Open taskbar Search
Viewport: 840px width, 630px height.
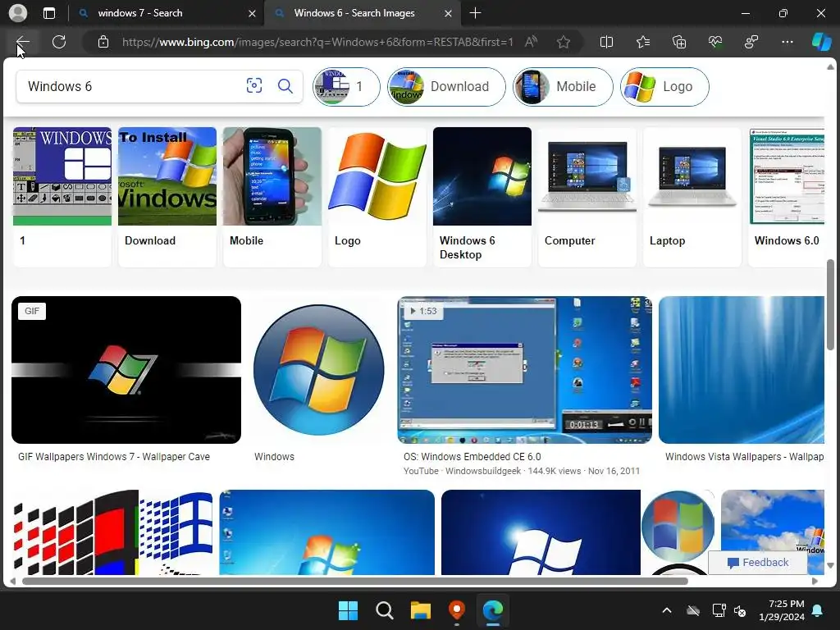click(384, 610)
